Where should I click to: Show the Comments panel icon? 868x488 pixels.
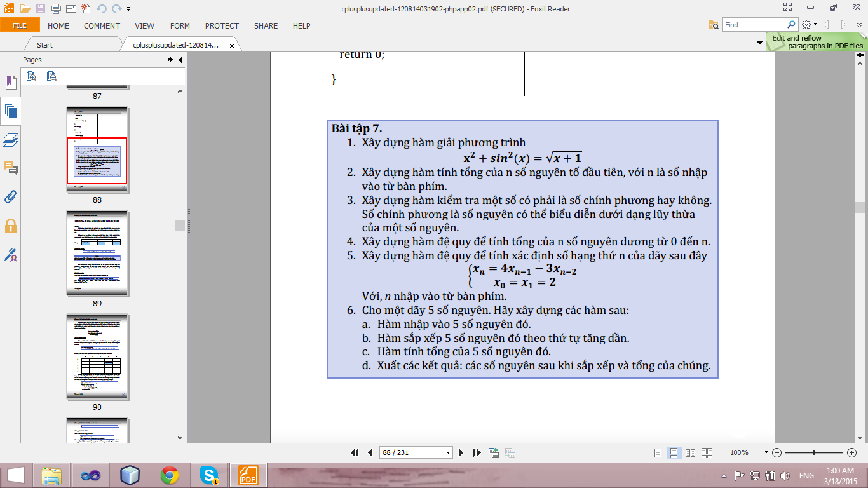pyautogui.click(x=10, y=168)
